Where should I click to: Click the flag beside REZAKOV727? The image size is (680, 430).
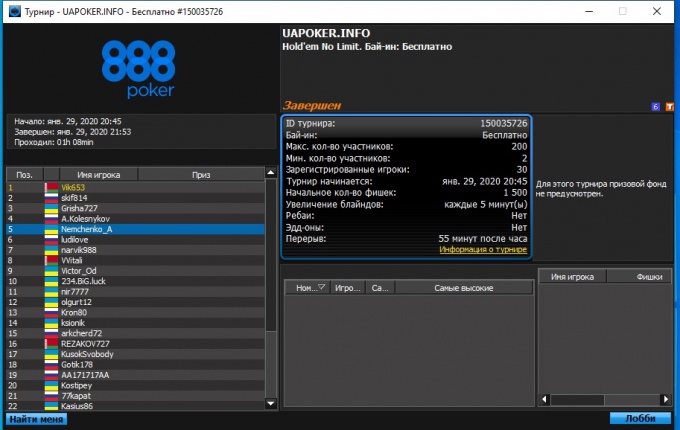51,344
